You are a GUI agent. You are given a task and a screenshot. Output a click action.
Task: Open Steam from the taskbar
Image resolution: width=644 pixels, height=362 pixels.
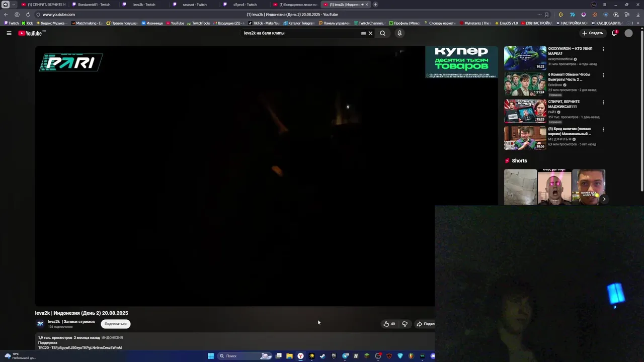click(x=323, y=356)
